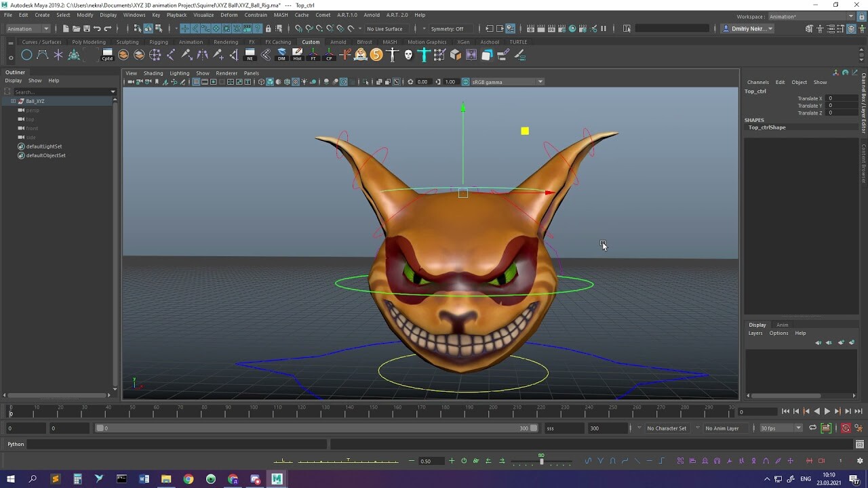This screenshot has height=488, width=868.
Task: Click the skull icon on the Custom shelf
Action: click(x=410, y=54)
